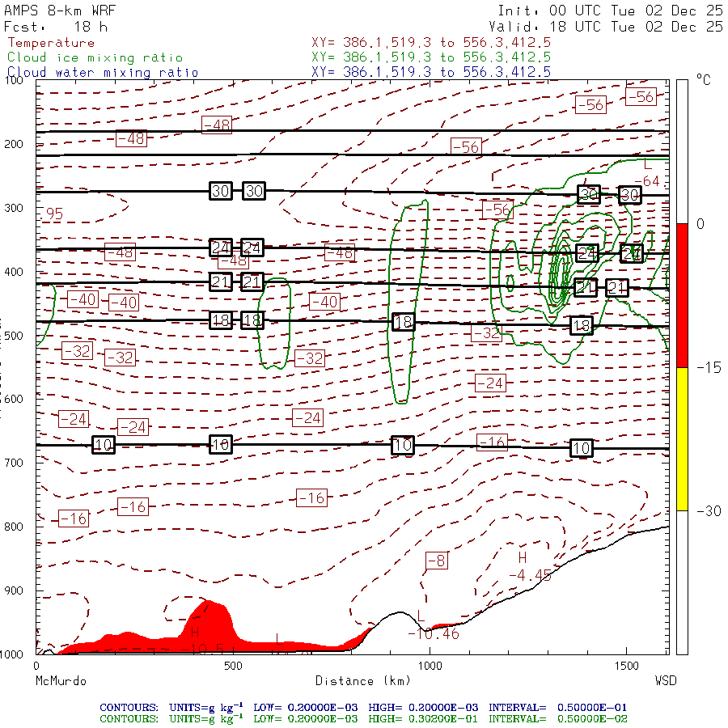Click the 700 pressure axis tick
728x728 pixels.
pos(14,463)
